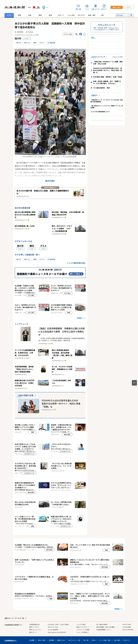Viewport: 138px width, 644px height.
Task: Follow グルメ tag in follow section
Action: tap(43, 249)
